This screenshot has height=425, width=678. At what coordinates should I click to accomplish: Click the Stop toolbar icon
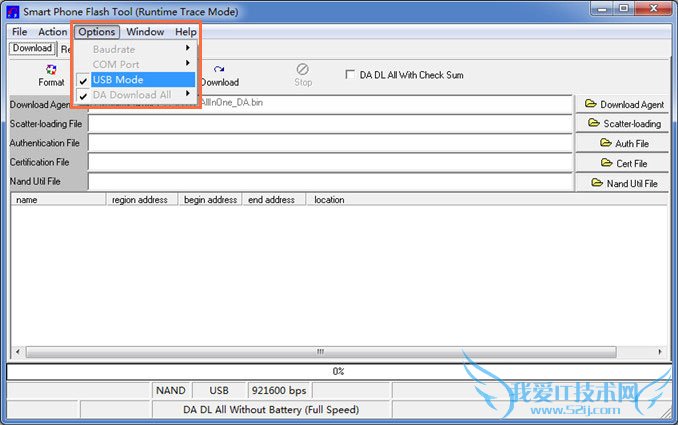pos(303,69)
